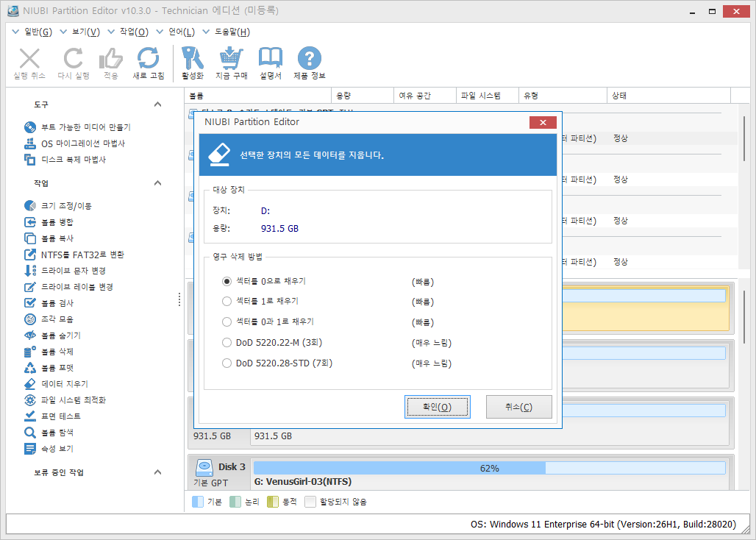This screenshot has width=756, height=540.
Task: Open 속성 보기 in sidebar
Action: [x=49, y=448]
